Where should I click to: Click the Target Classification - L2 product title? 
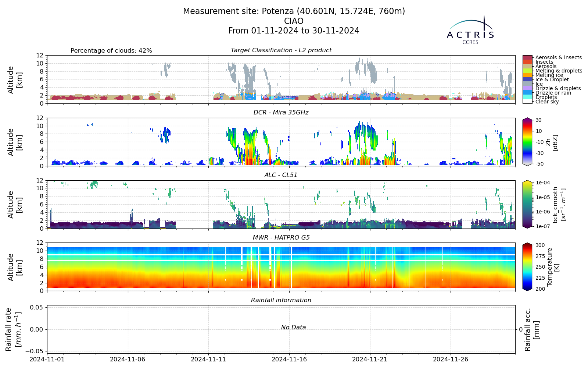(281, 50)
